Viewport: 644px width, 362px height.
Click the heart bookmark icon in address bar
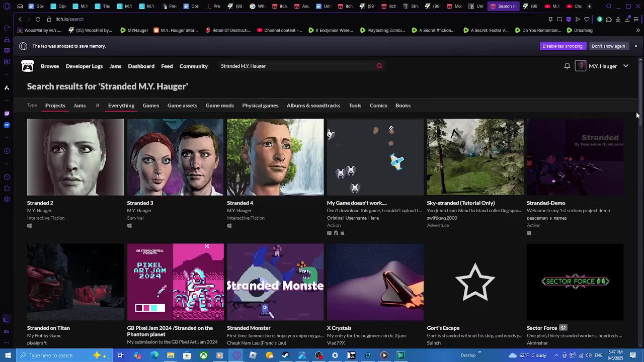point(587,19)
